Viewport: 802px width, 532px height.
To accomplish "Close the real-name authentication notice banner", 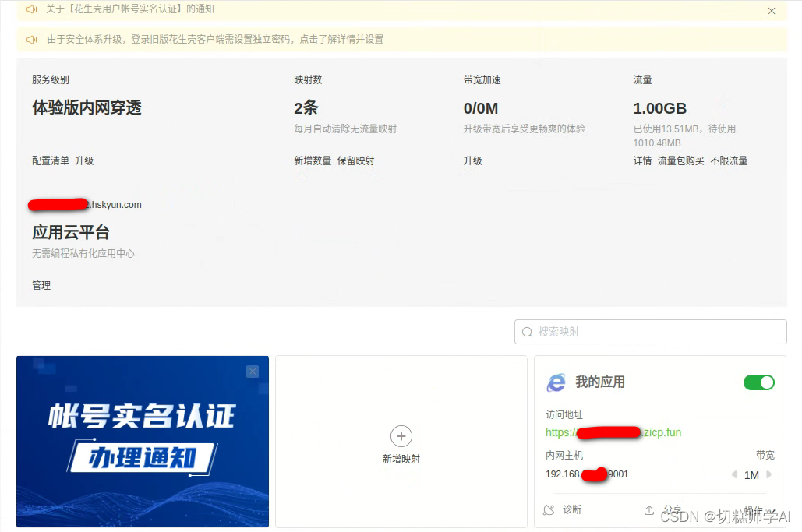I will pos(772,11).
